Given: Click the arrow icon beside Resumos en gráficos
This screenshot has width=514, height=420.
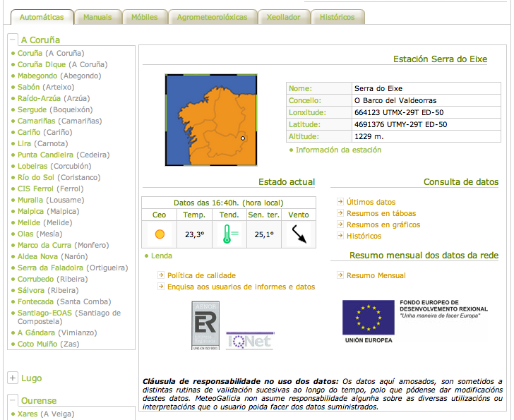Looking at the screenshot, I should click(x=340, y=224).
